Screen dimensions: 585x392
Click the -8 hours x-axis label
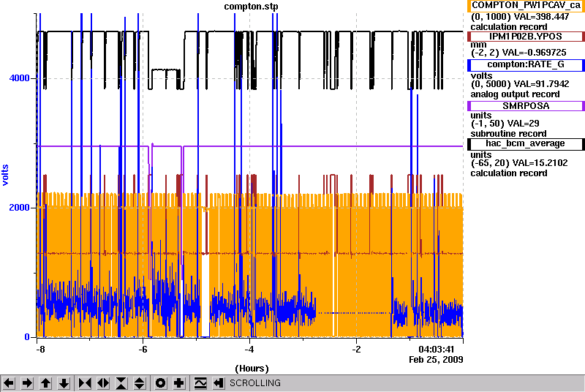pyautogui.click(x=40, y=350)
